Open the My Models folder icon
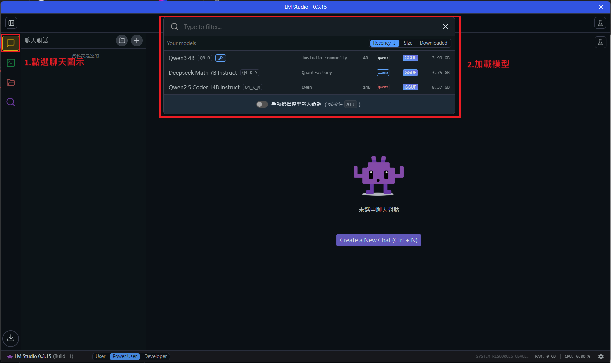The width and height of the screenshot is (613, 364). (11, 82)
